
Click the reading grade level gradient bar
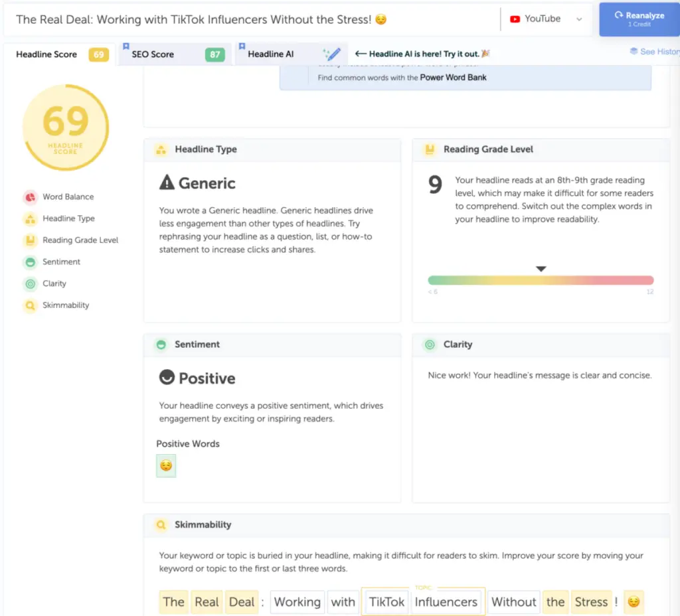pos(541,280)
